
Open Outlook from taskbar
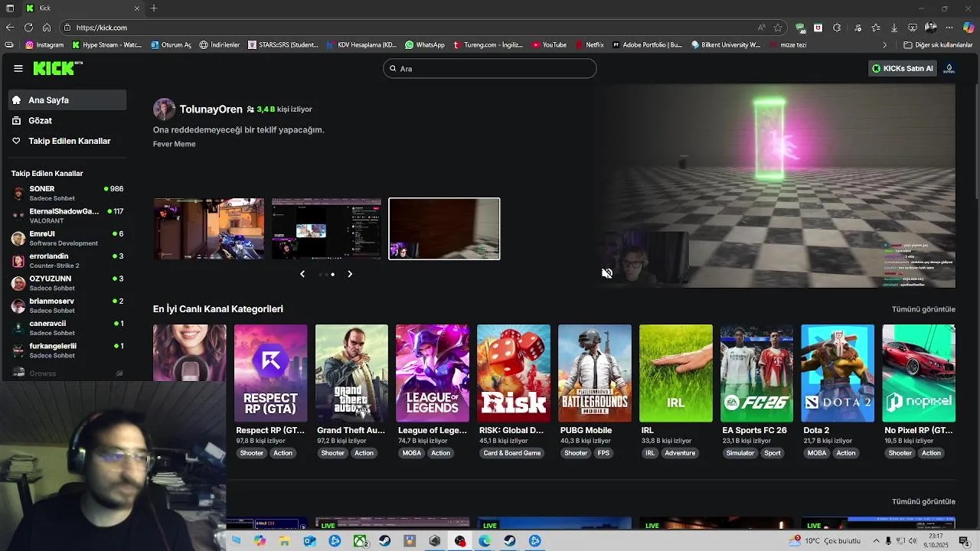pos(309,541)
